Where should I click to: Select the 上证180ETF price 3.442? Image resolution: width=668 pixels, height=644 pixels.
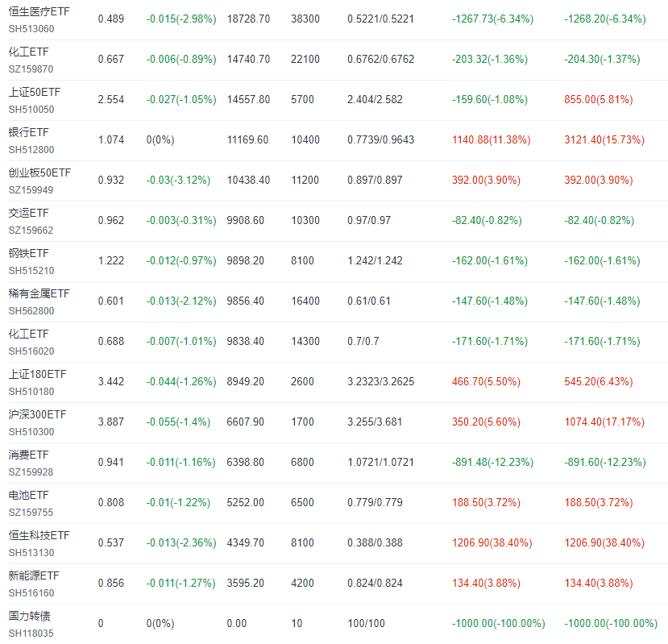[x=110, y=382]
